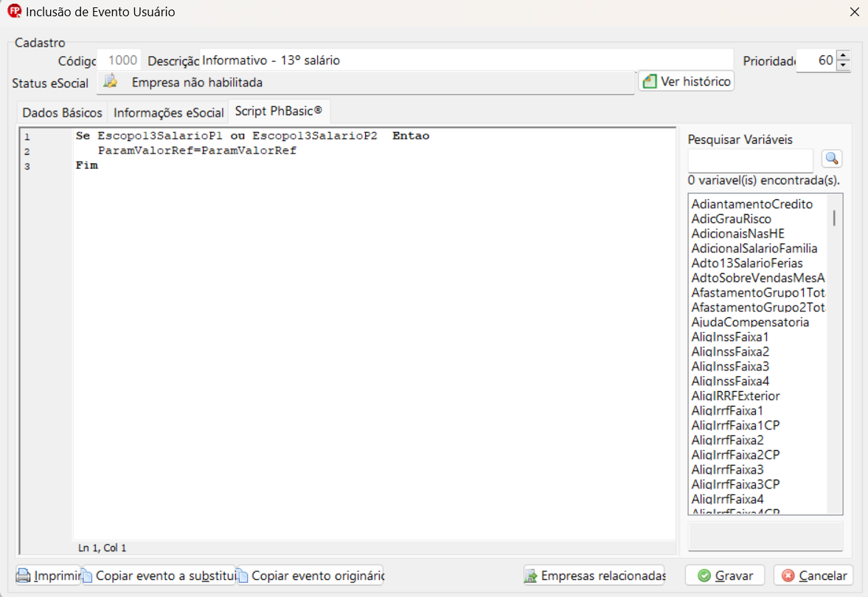
Task: Select AliqInssFaixa1 variable
Action: tap(729, 337)
